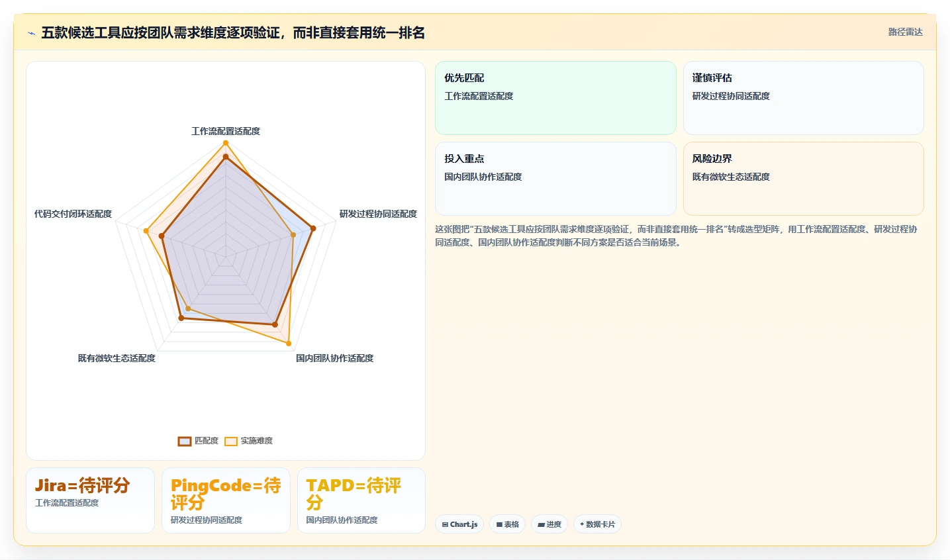
Task: Click 实施难度 data point on 国内团队协作适配度 axis
Action: [289, 343]
